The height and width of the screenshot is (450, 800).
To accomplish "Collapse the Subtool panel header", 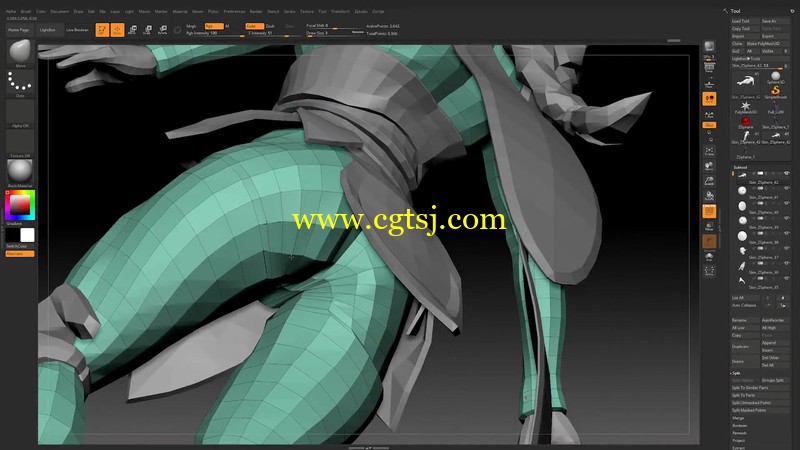I will point(740,167).
